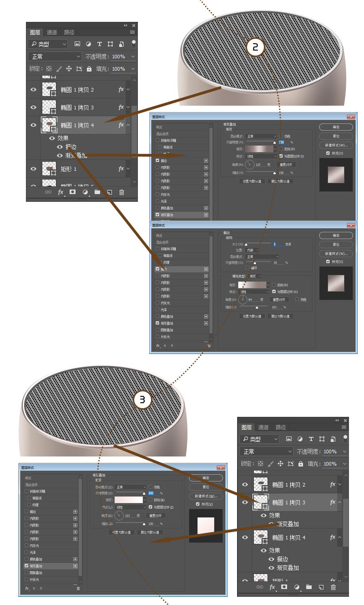Uncheck 渐变叠加 style in lower dialog's style list
The image size is (364, 605).
click(x=26, y=566)
